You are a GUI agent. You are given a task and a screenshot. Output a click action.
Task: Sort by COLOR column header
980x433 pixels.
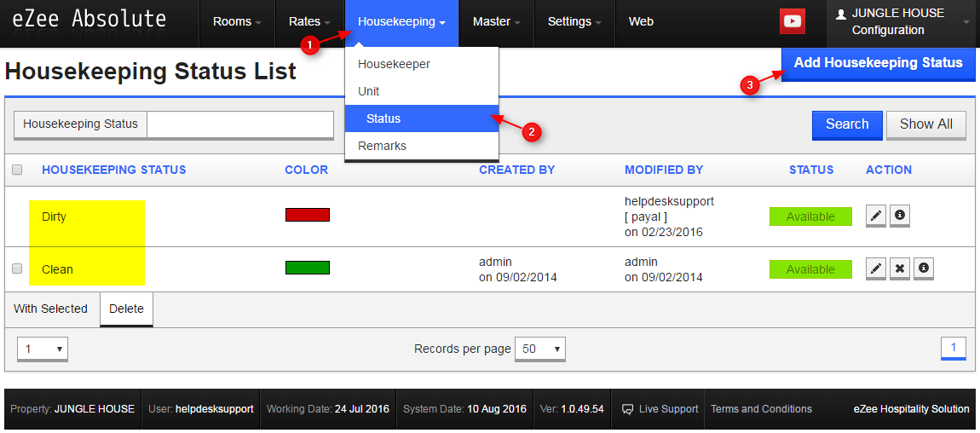pos(306,170)
